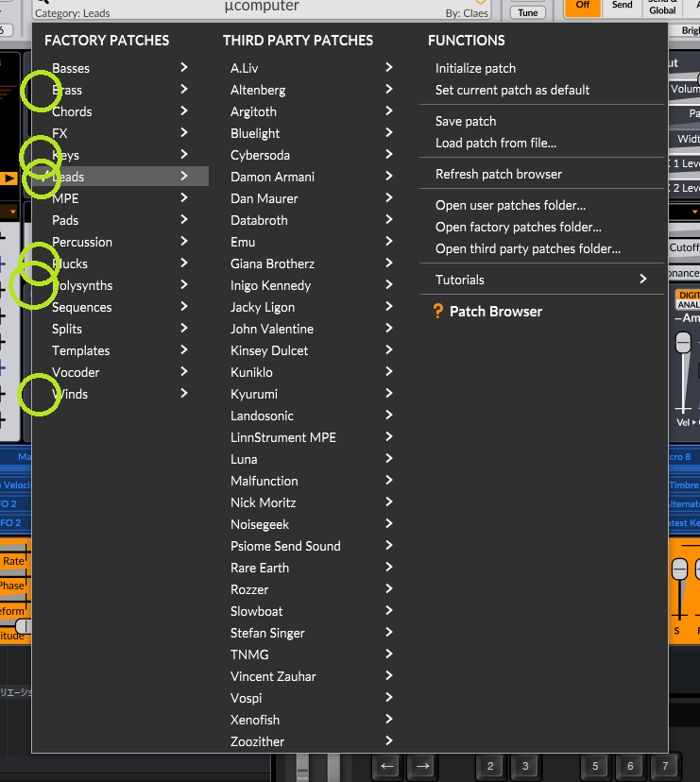Toggle the Send button at top

pyautogui.click(x=622, y=6)
